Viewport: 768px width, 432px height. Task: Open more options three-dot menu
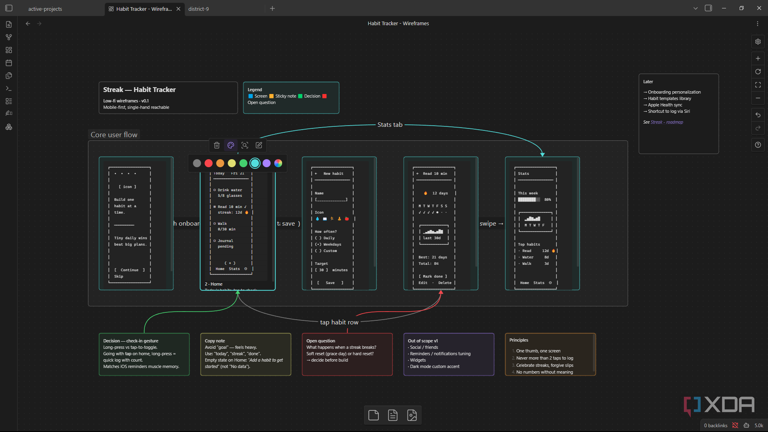(757, 24)
